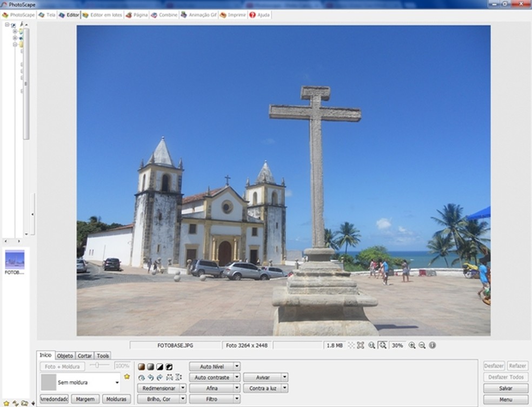
Task: Switch to the Objeto tab
Action: pyautogui.click(x=65, y=356)
